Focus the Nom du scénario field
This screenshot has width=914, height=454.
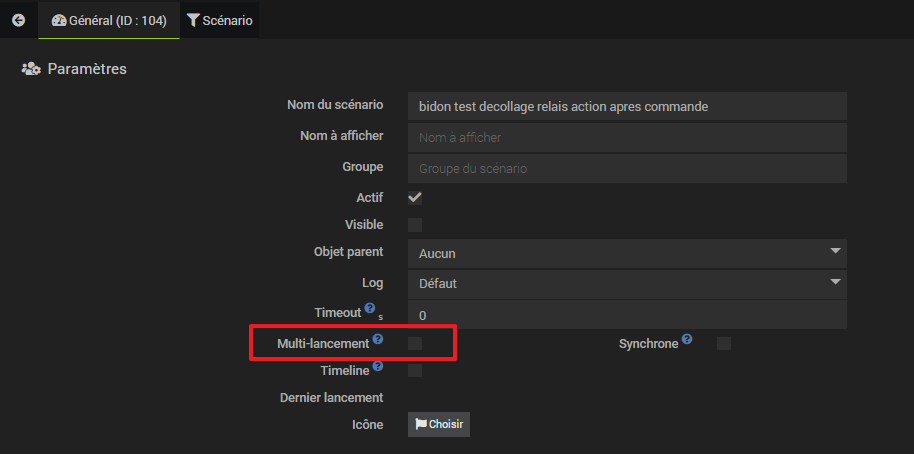627,107
